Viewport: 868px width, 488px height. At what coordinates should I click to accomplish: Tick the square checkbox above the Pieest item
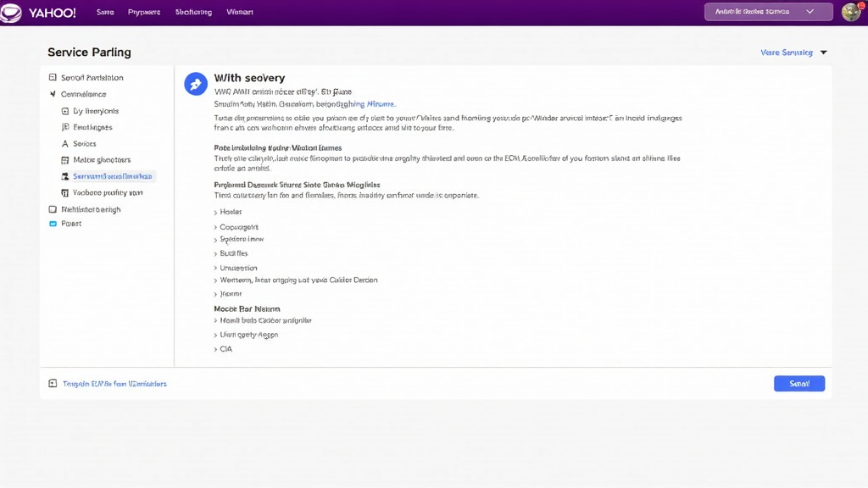click(53, 209)
